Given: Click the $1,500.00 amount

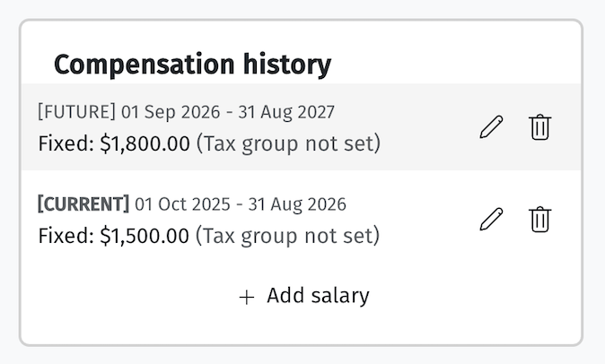Looking at the screenshot, I should tap(145, 236).
